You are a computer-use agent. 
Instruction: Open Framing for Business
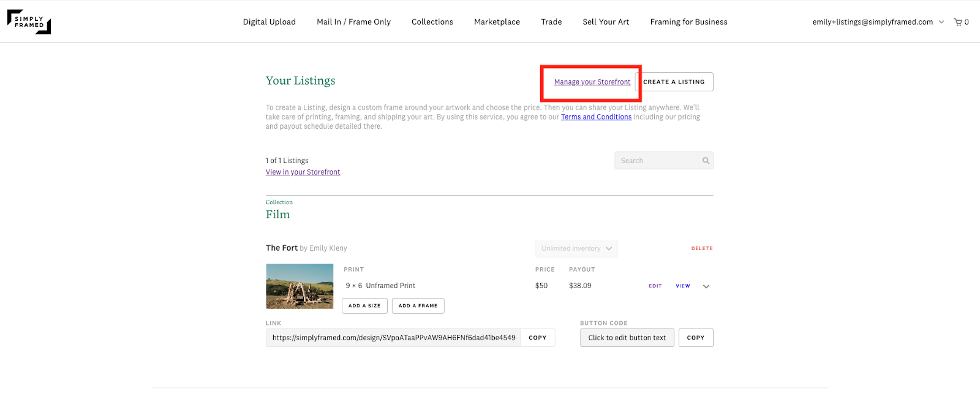[x=688, y=22]
